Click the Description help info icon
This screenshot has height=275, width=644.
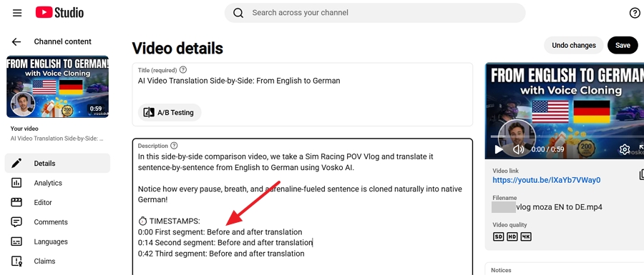pyautogui.click(x=174, y=146)
